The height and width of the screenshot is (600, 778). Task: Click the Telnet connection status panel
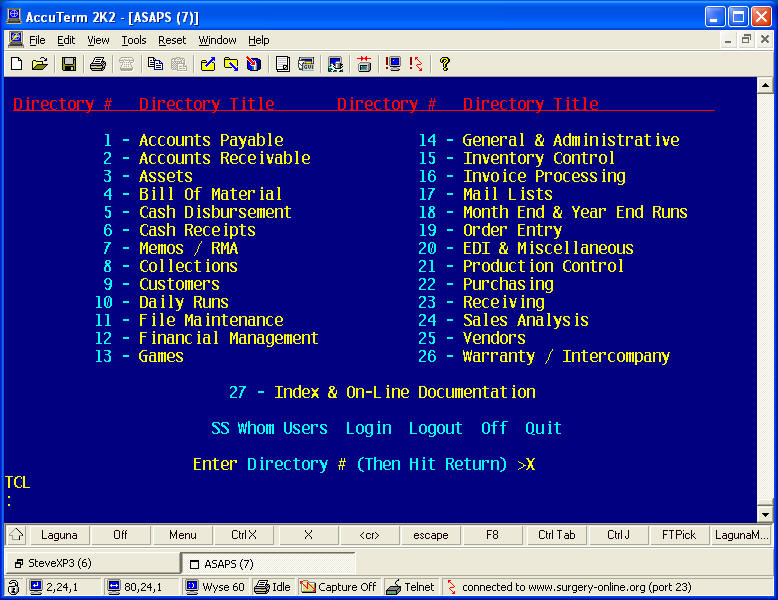pyautogui.click(x=411, y=587)
